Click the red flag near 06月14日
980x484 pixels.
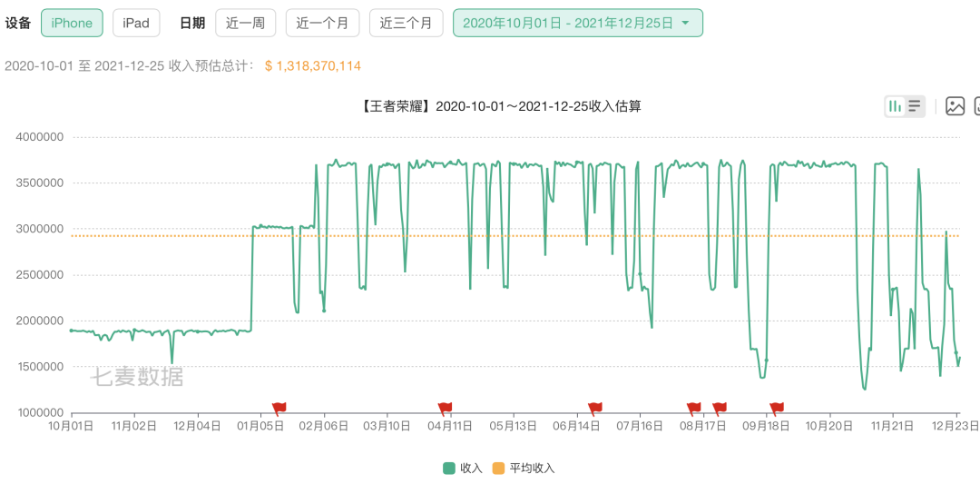click(594, 409)
